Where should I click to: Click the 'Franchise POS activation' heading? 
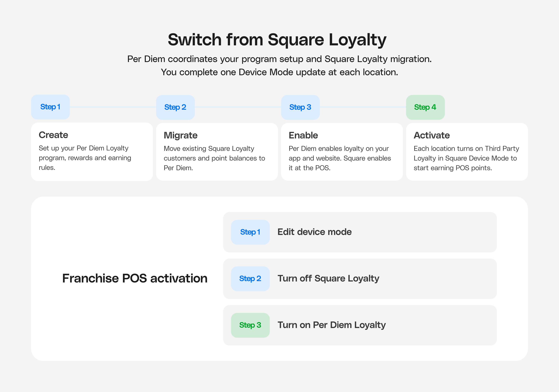135,278
